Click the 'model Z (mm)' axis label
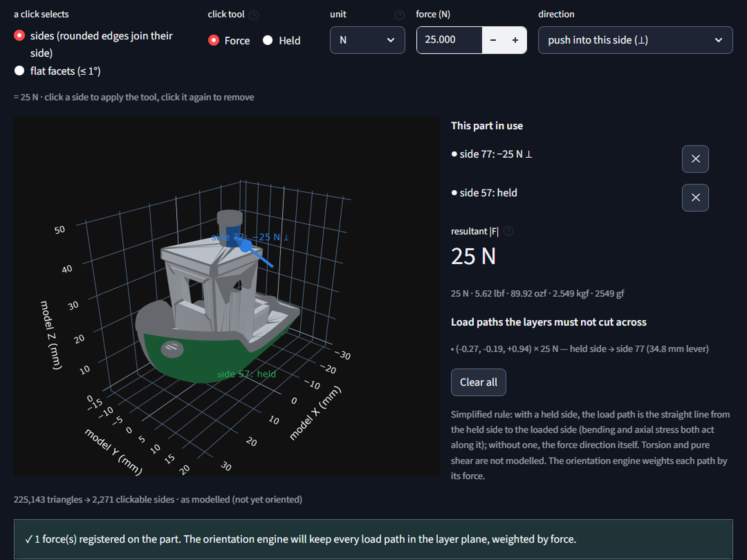Viewport: 747px width, 560px height. click(x=51, y=335)
